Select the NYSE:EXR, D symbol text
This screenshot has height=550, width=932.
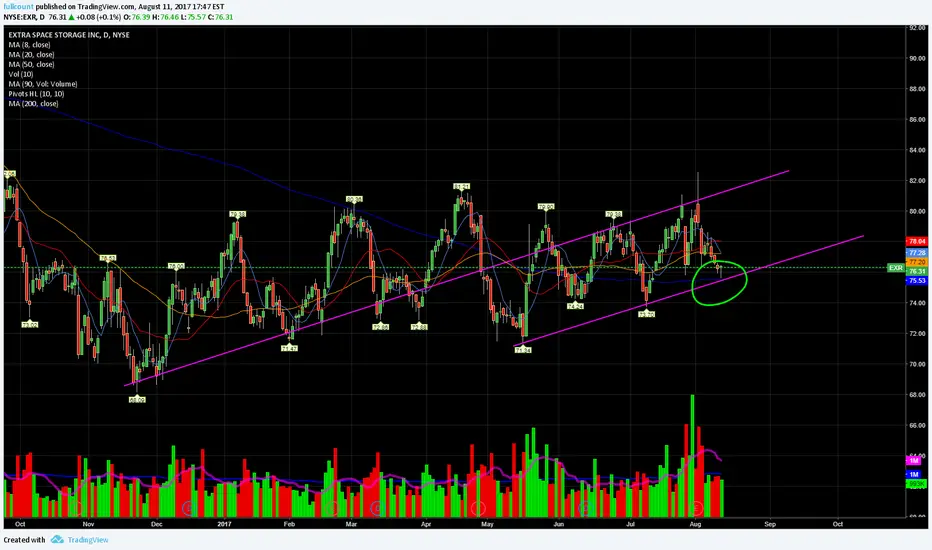coord(24,17)
